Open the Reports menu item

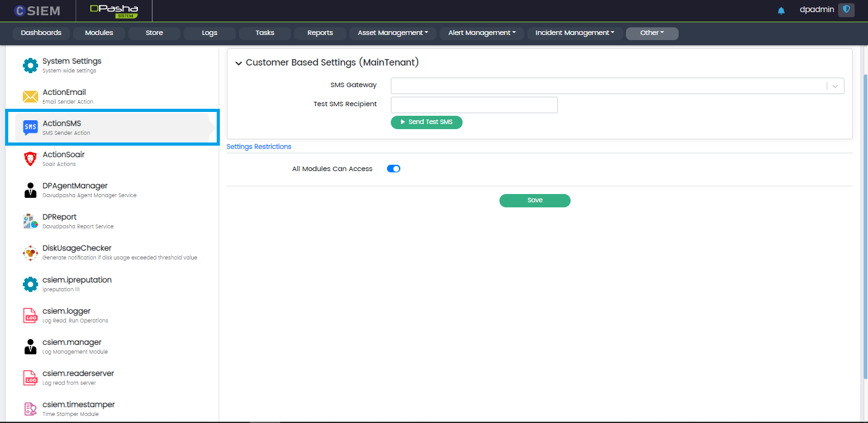coord(320,33)
